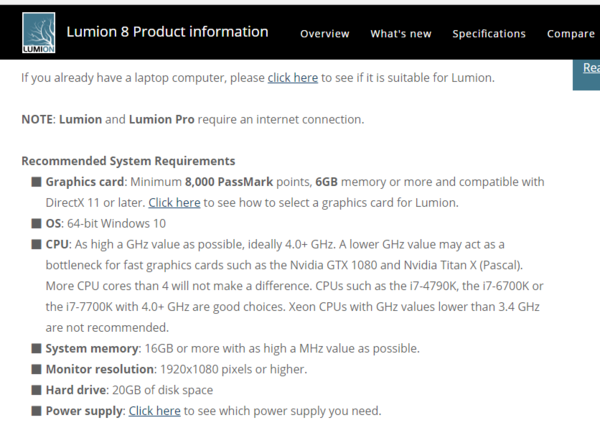The height and width of the screenshot is (438, 600).
Task: Open the Compare nav item
Action: tap(571, 34)
